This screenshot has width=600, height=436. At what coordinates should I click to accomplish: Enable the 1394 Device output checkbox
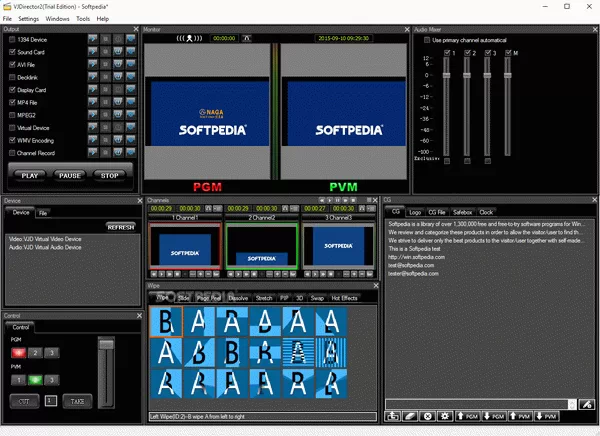click(12, 39)
